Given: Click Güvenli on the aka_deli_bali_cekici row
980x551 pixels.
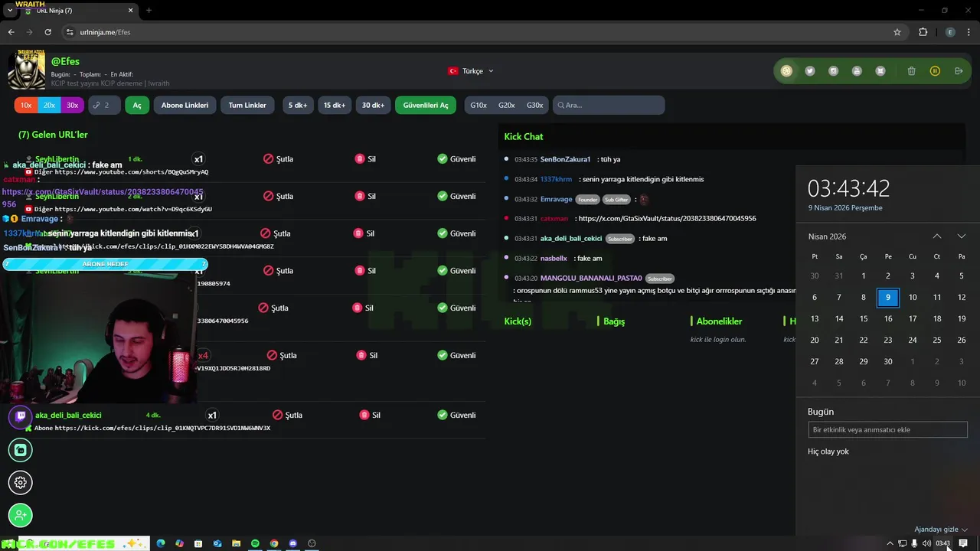Looking at the screenshot, I should point(456,415).
